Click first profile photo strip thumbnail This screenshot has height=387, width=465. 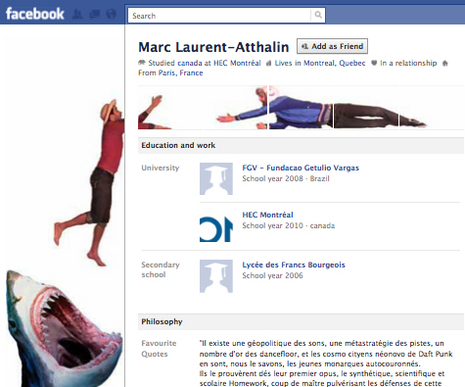(170, 107)
